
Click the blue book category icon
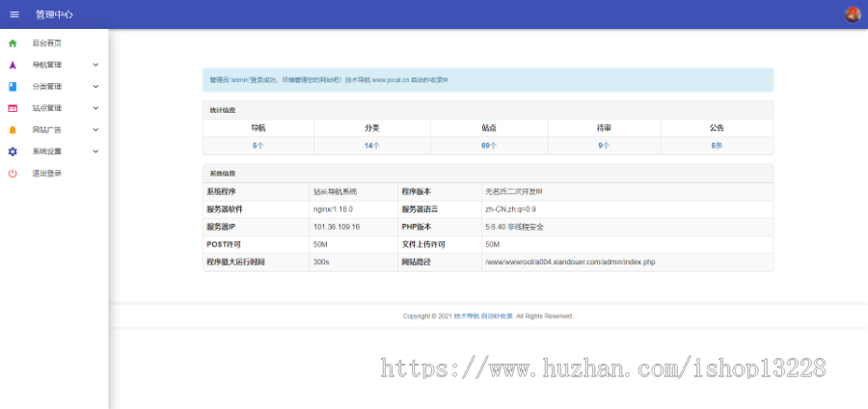pos(13,87)
